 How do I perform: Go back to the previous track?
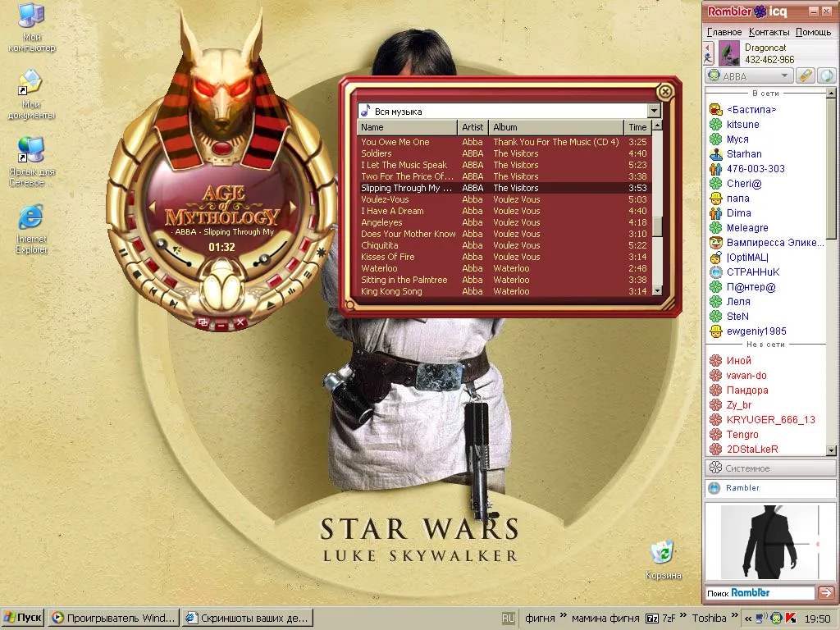coord(153,291)
